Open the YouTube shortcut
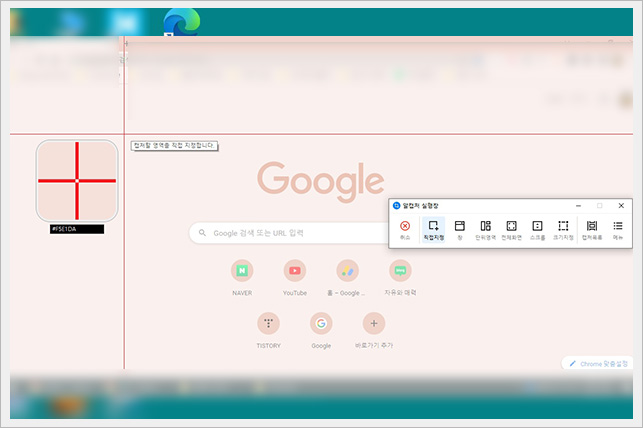Image resolution: width=643 pixels, height=428 pixels. 294,278
